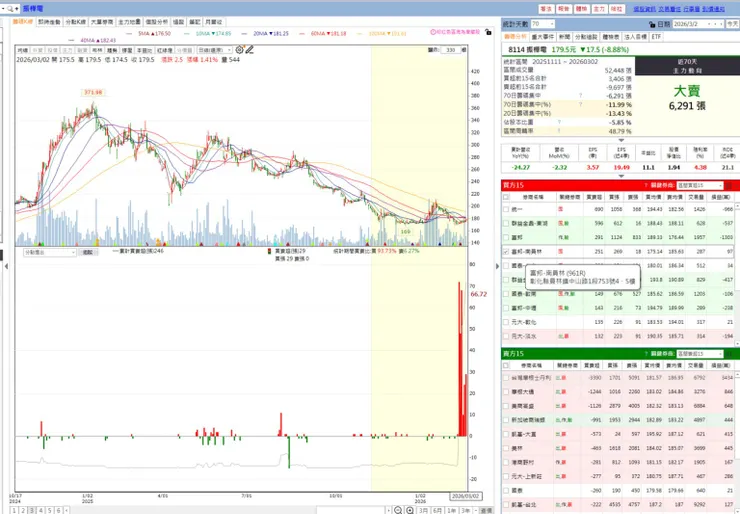Click the search magnifier in the top-left corner
This screenshot has height=514, width=740.
(10, 8)
